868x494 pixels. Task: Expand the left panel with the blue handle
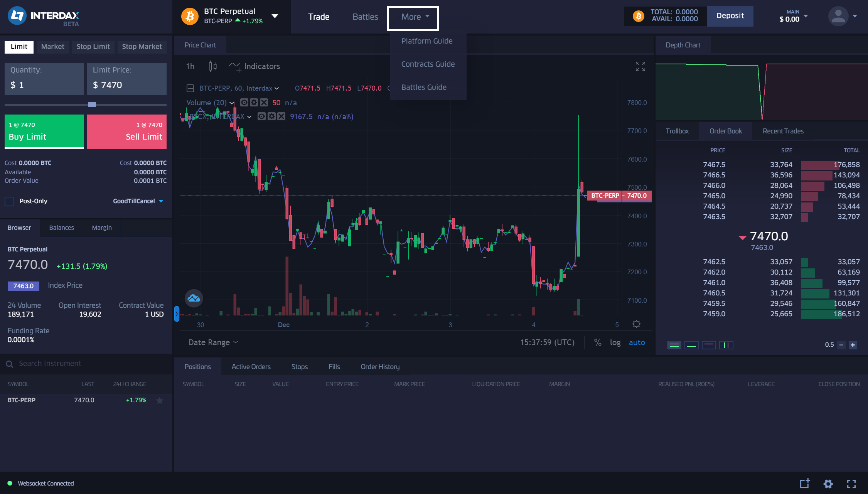(177, 314)
